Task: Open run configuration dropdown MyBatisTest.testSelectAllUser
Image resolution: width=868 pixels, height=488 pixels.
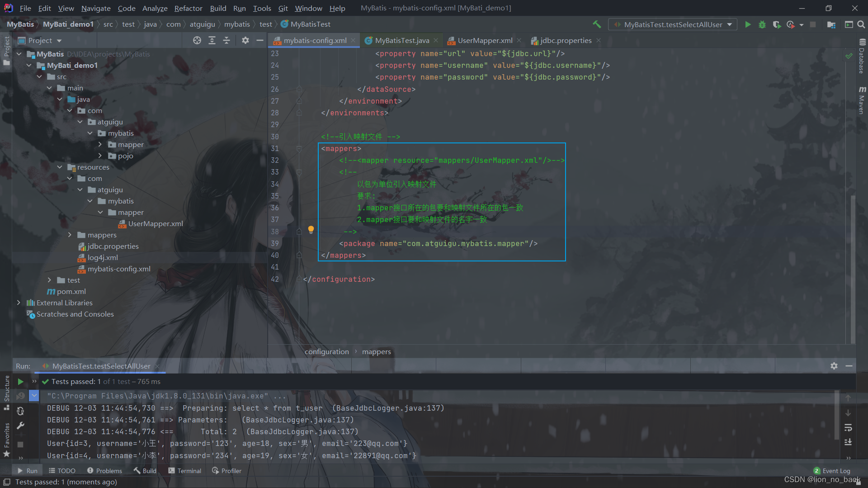Action: coord(673,24)
